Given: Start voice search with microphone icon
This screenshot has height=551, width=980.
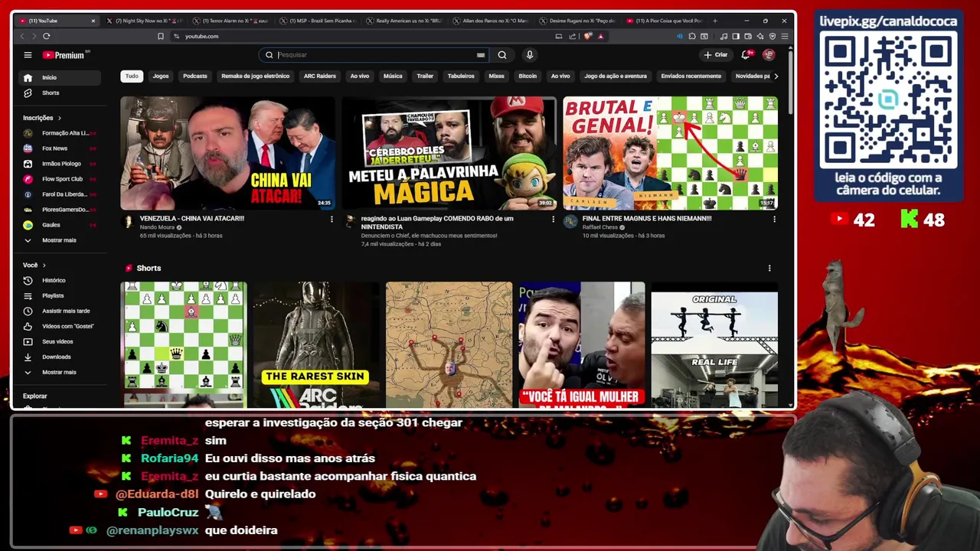Looking at the screenshot, I should click(x=529, y=54).
